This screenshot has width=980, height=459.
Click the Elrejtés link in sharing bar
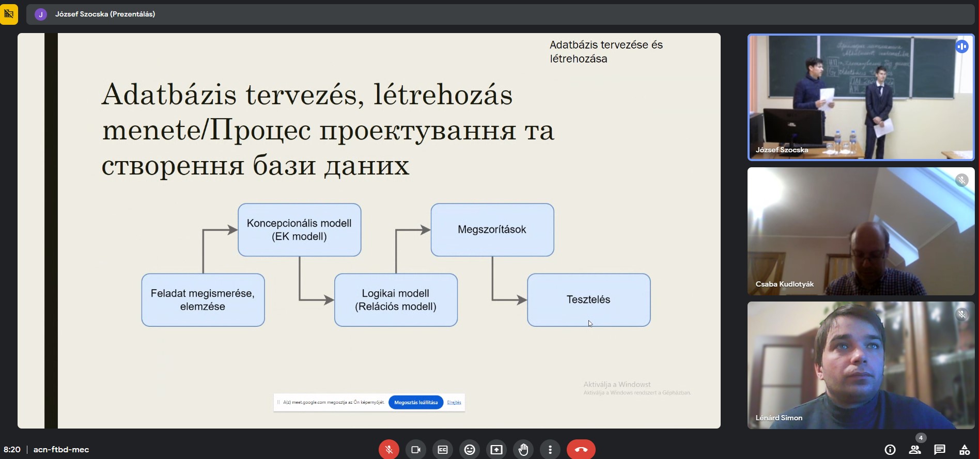454,402
